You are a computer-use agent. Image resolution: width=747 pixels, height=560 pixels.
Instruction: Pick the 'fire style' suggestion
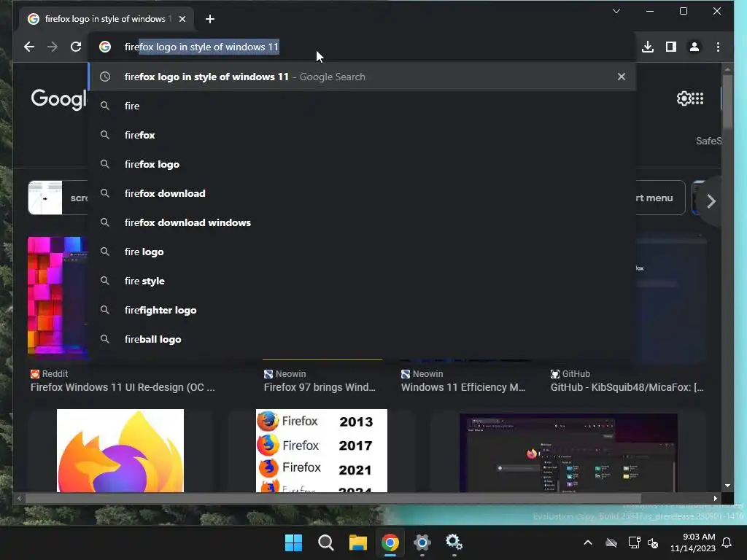[362, 281]
